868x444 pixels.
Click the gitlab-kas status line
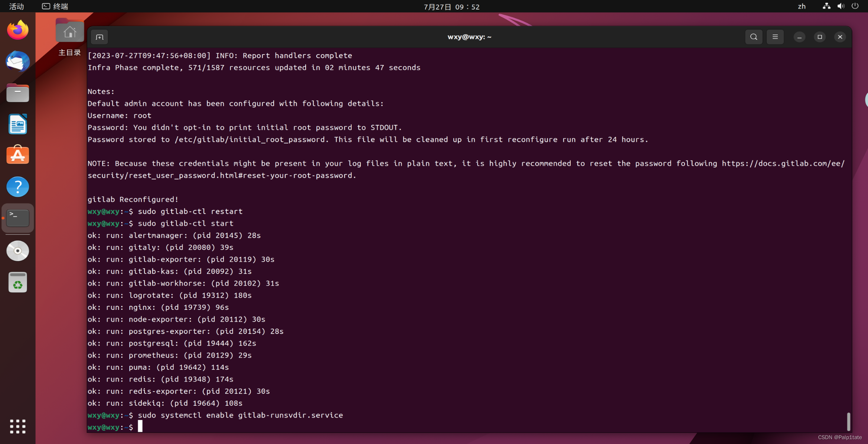(170, 272)
